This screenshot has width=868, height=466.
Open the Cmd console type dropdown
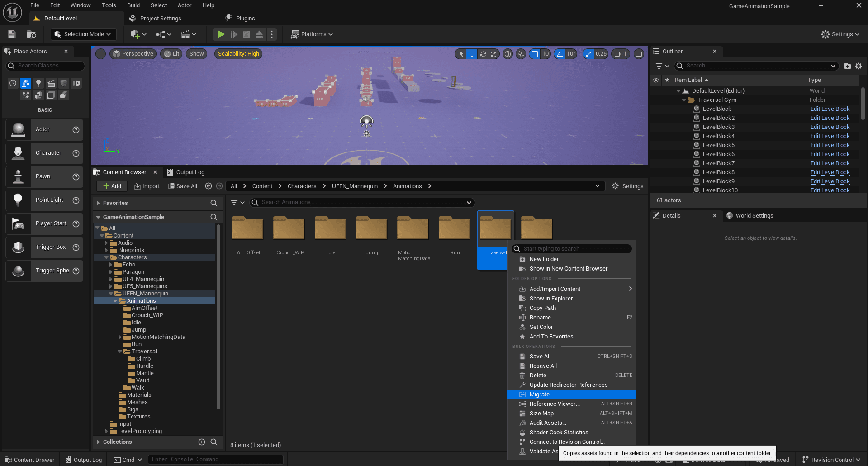pos(128,460)
